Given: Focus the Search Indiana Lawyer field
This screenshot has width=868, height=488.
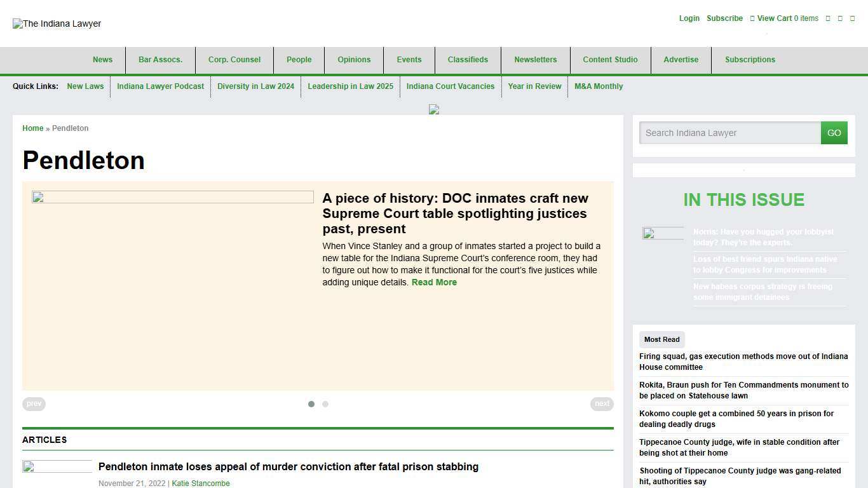Looking at the screenshot, I should click(x=729, y=133).
